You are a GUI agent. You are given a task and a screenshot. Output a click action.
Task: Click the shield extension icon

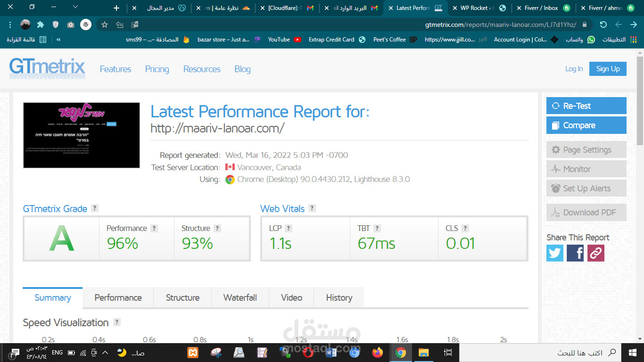[x=56, y=25]
